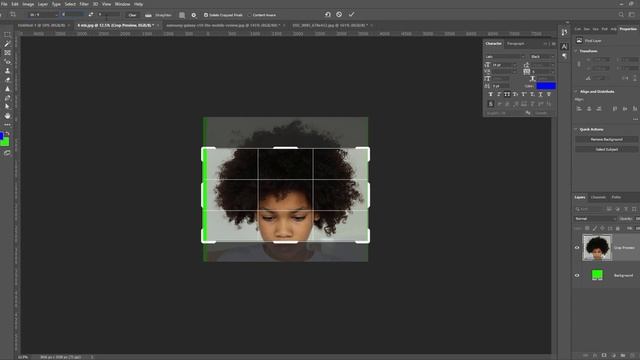This screenshot has height=360, width=640.
Task: Click the Clear button in options bar
Action: tap(132, 15)
